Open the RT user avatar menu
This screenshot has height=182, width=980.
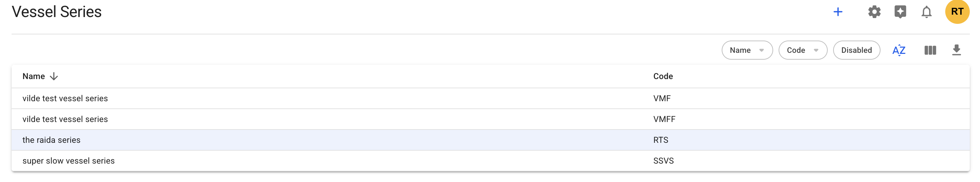[957, 12]
